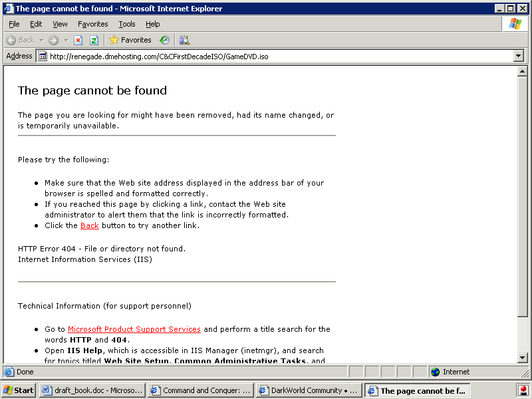
Task: Follow the red Back link in page
Action: (x=89, y=225)
